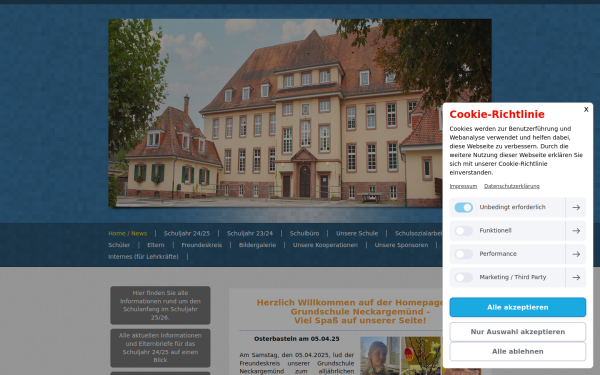Image resolution: width=600 pixels, height=375 pixels.
Task: Click the Osterbasteln am 05.04.25 heading
Action: pyautogui.click(x=297, y=339)
